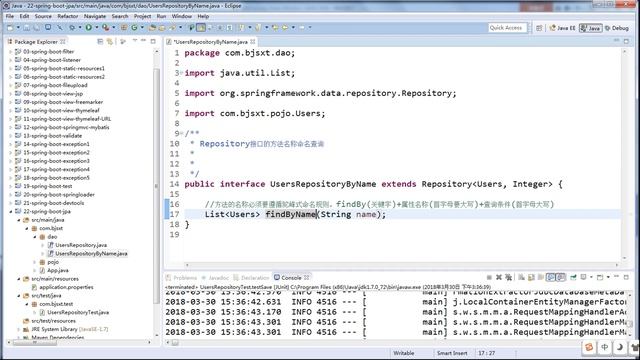The height and width of the screenshot is (360, 640).
Task: Close the UsersRepositoryByName.java editor tab
Action: pos(253,42)
